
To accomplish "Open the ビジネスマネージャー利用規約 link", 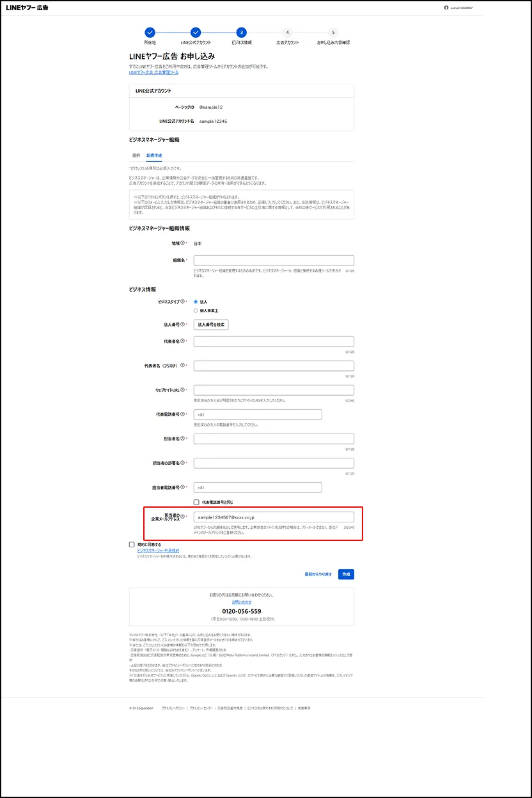I will 158,551.
